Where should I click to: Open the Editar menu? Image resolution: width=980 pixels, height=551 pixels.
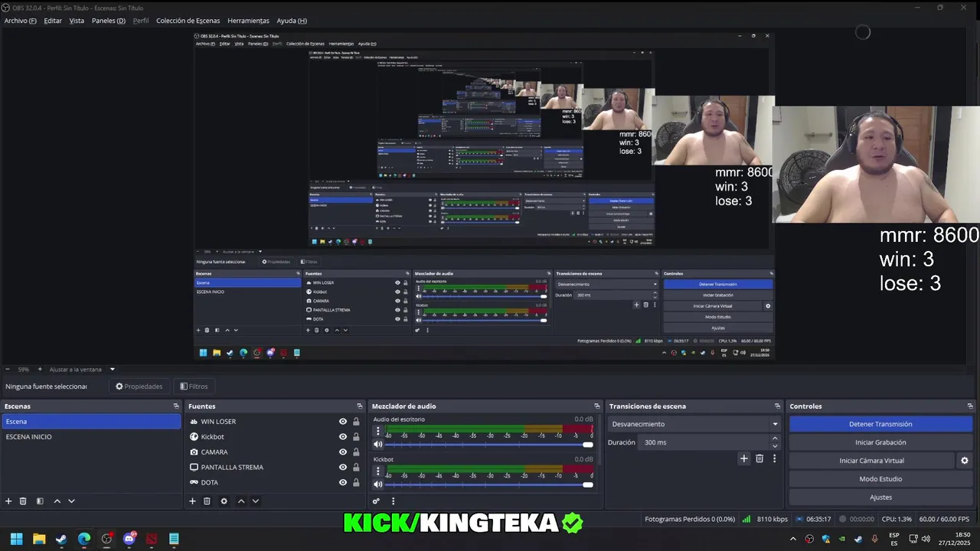(x=53, y=21)
